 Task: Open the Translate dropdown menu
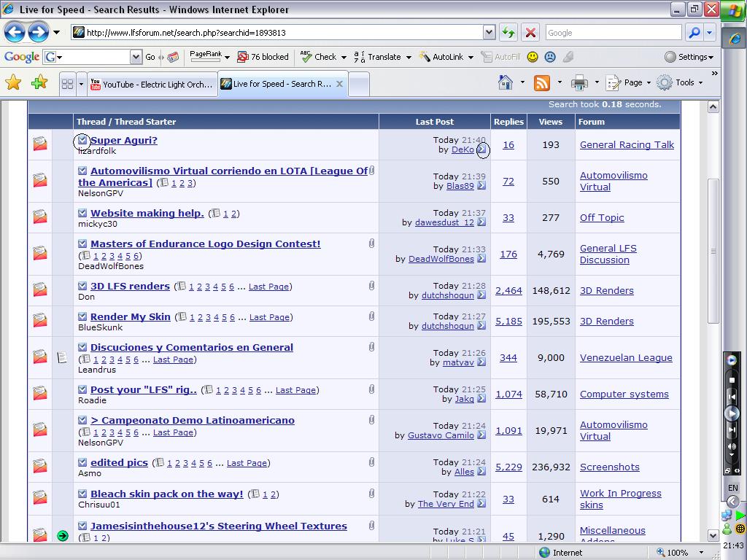coord(409,57)
